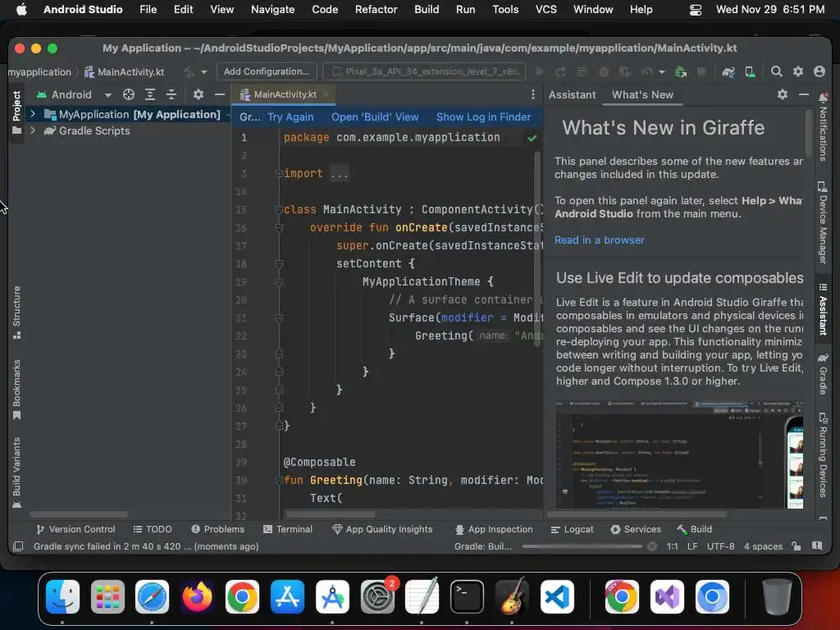The width and height of the screenshot is (840, 630).
Task: Open Logcat tool window
Action: [572, 529]
